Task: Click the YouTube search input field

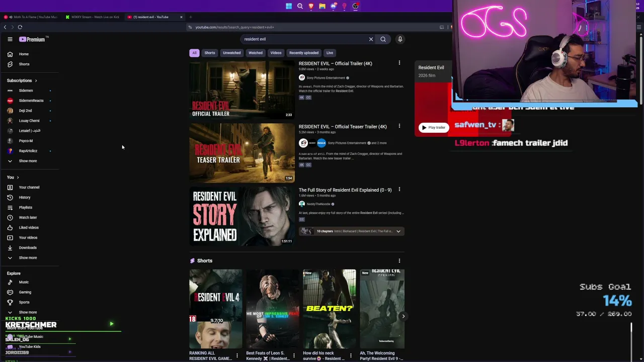Action: (304, 39)
